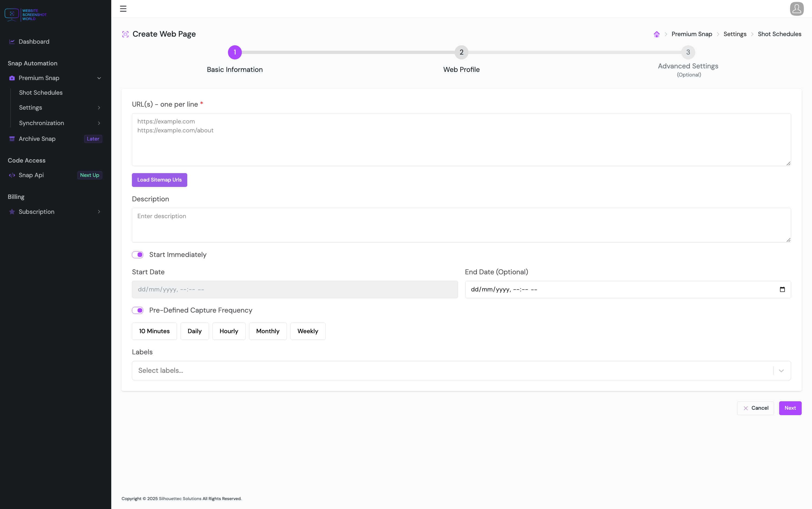Click into the Description text field
Screen dimensions: 812x509
tap(461, 225)
